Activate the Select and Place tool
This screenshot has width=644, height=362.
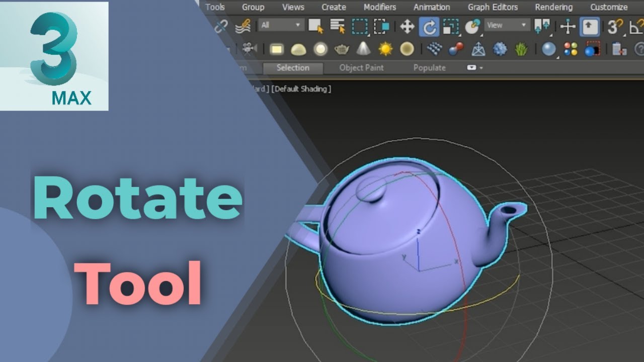tap(472, 27)
